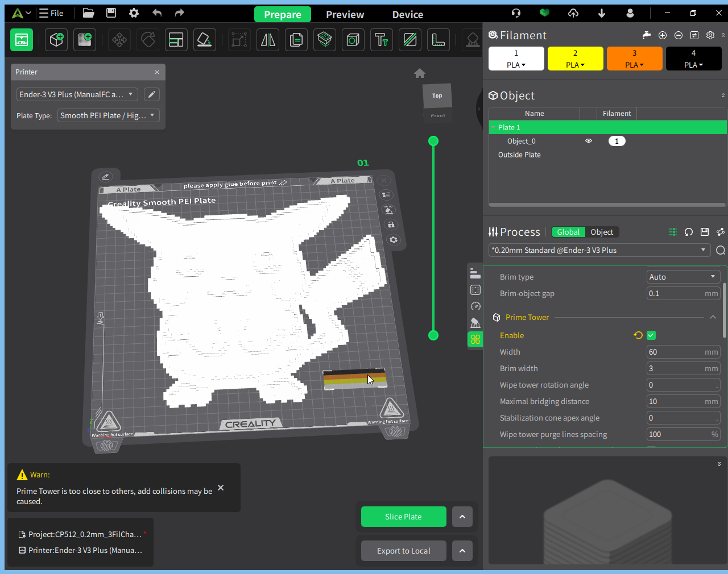Uncheck the Prime Tower Enable checkbox
The width and height of the screenshot is (728, 574).
(651, 335)
